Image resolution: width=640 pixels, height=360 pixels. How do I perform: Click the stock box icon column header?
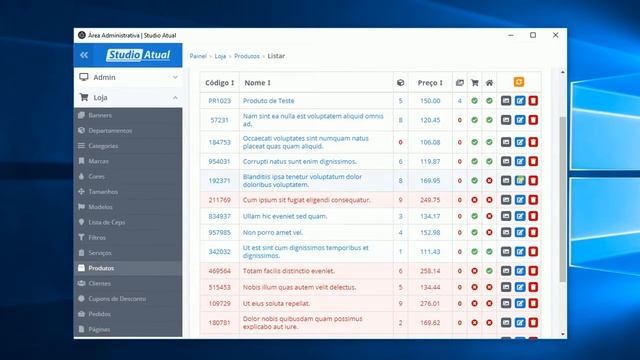point(400,83)
